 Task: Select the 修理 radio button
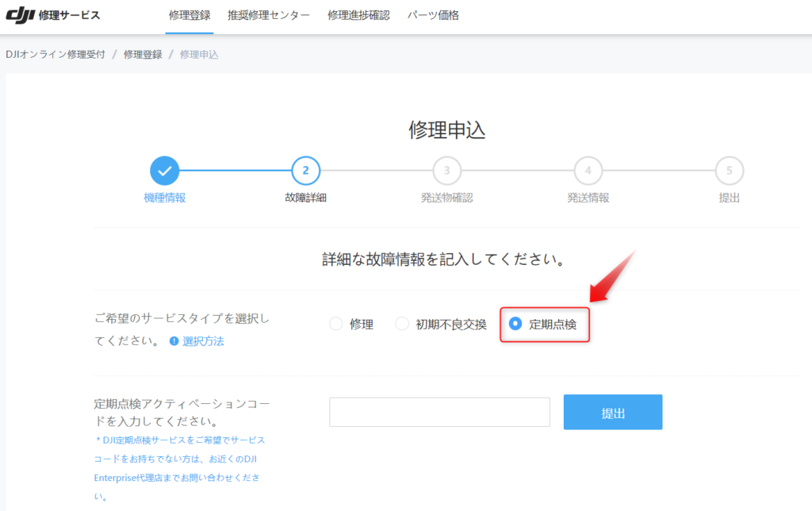(x=336, y=324)
